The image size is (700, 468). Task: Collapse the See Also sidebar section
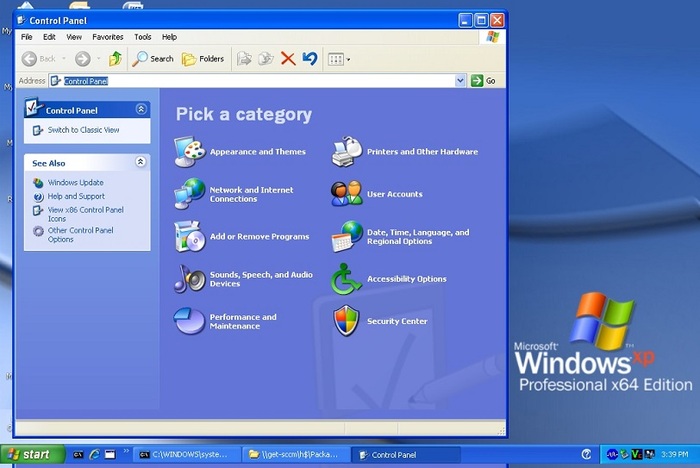coord(141,162)
